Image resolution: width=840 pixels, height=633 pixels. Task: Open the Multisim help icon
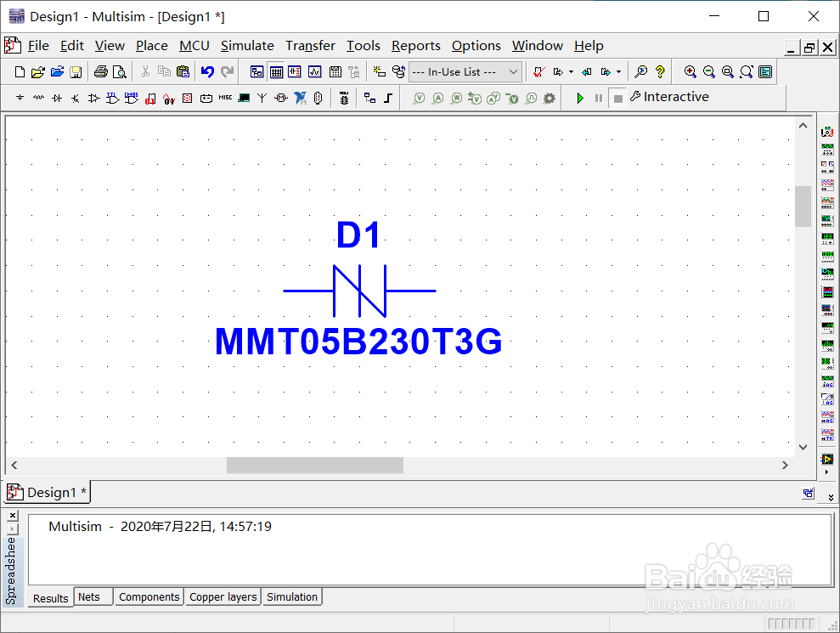[x=660, y=72]
